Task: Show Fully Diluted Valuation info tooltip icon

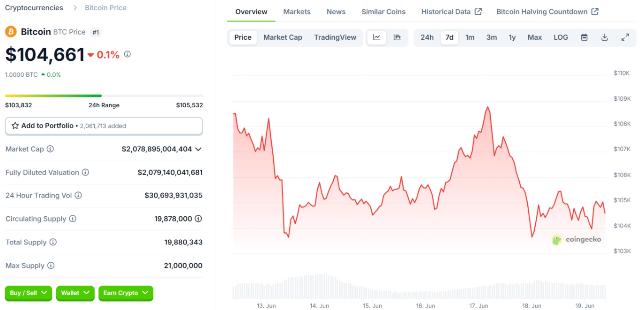Action: (85, 172)
